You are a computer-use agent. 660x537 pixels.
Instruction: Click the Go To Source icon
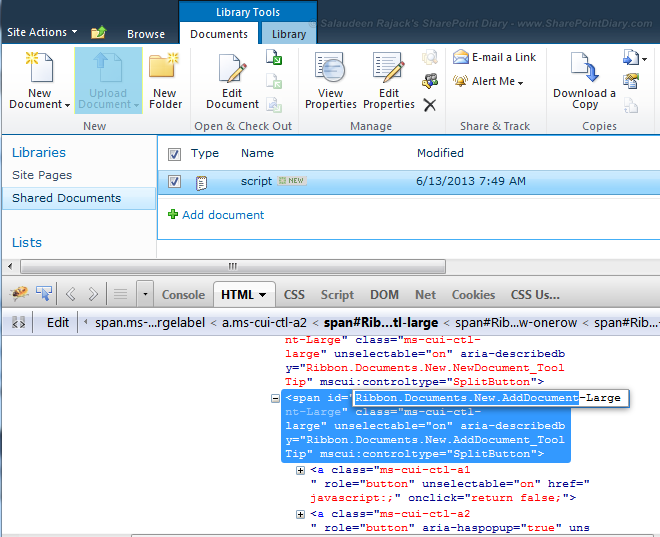coord(631,105)
